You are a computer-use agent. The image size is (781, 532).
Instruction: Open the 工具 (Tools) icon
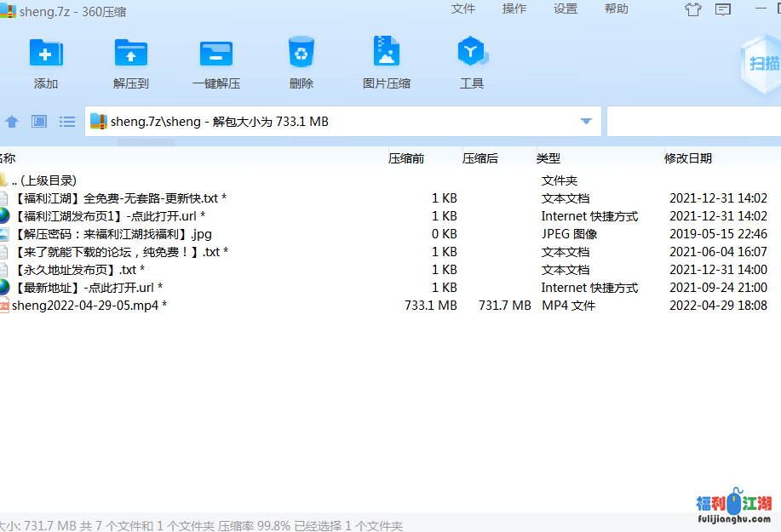[471, 54]
